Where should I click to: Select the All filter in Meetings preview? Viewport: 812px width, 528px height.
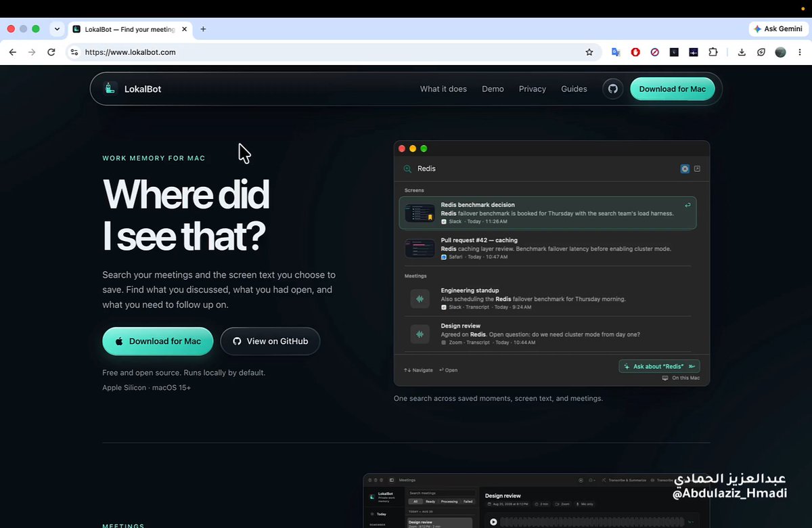(x=415, y=502)
